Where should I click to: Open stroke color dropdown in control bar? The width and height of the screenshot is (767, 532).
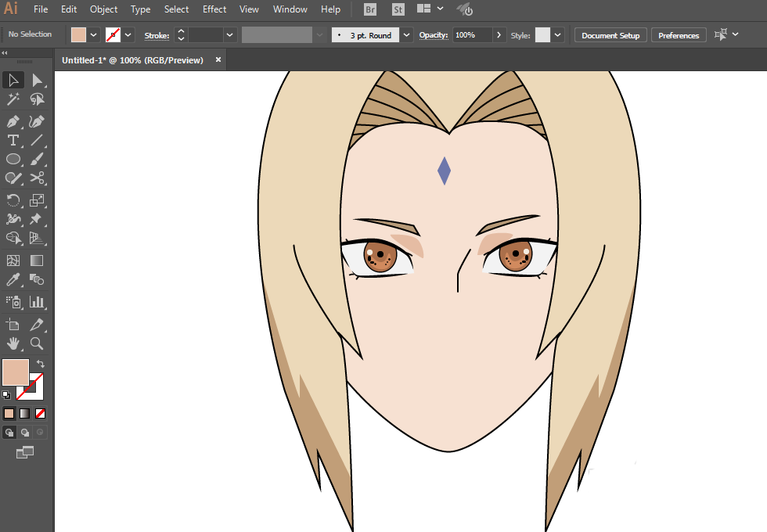(128, 35)
